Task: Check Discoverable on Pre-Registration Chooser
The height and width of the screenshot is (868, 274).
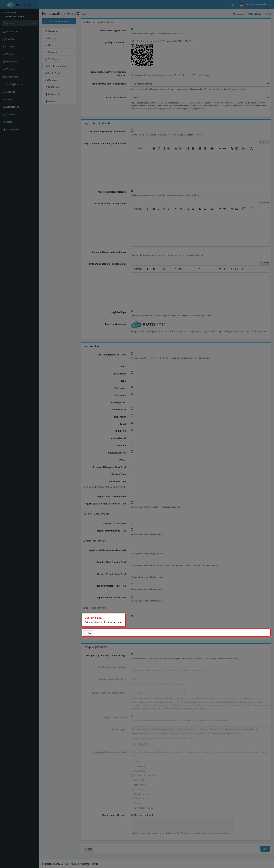Action: [x=132, y=71]
